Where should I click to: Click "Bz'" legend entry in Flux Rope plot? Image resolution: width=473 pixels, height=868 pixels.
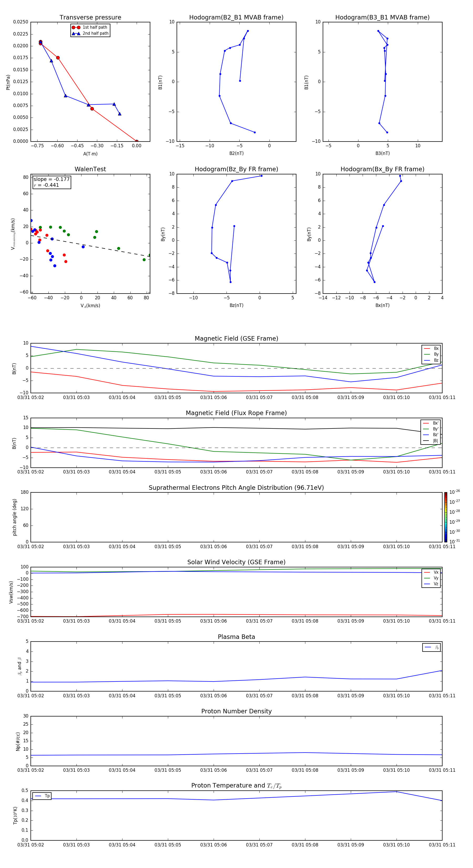pyautogui.click(x=431, y=435)
